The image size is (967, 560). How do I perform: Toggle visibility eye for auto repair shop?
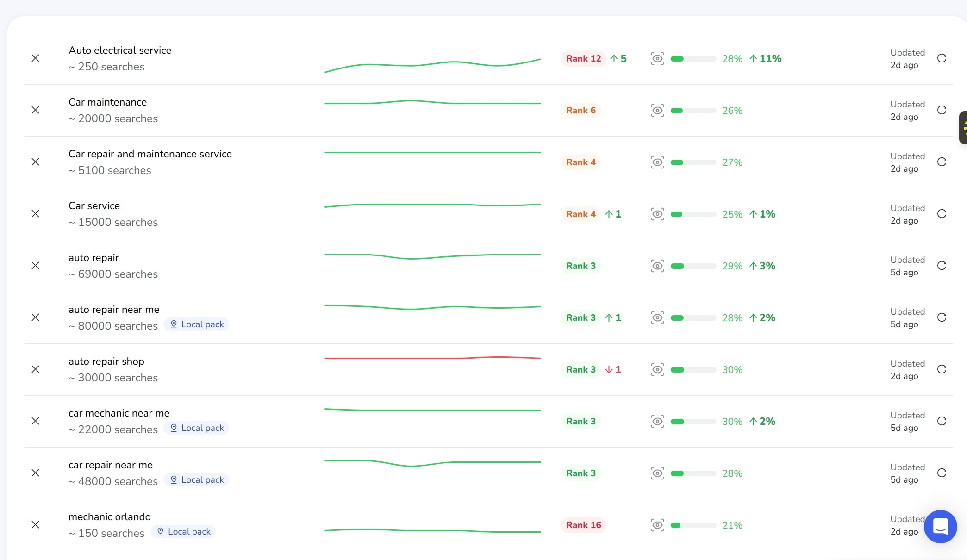coord(657,369)
